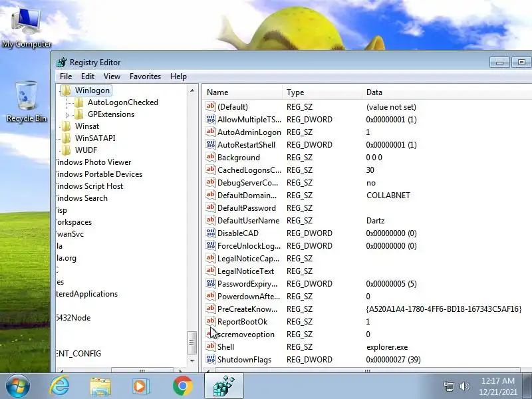Open the Edit menu
Image resolution: width=532 pixels, height=399 pixels.
coord(88,76)
